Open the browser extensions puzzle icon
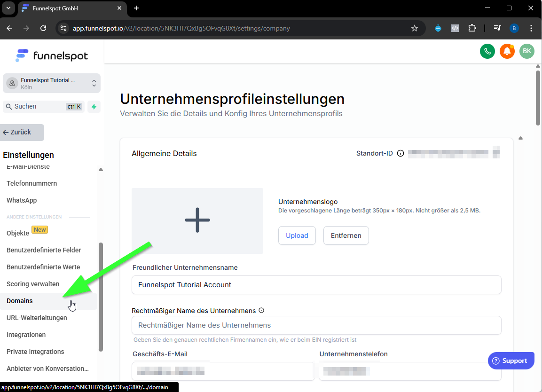The height and width of the screenshot is (392, 542). coord(472,28)
